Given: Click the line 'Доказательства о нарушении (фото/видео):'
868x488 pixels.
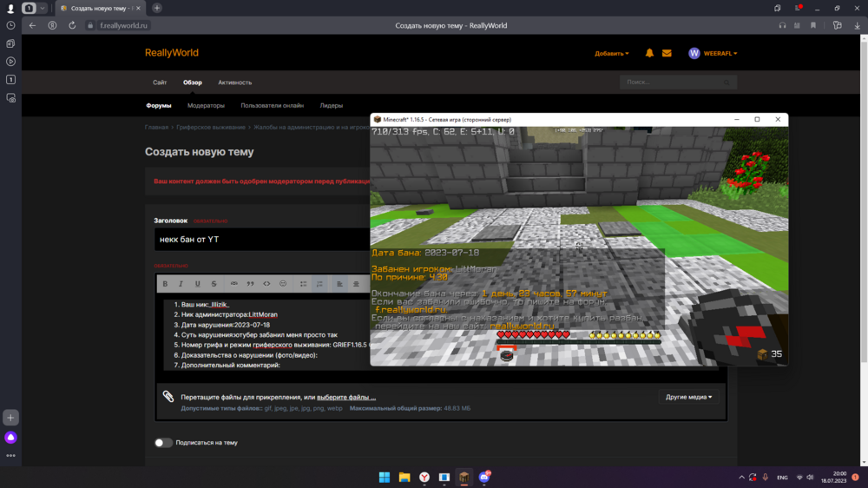Looking at the screenshot, I should [x=249, y=355].
